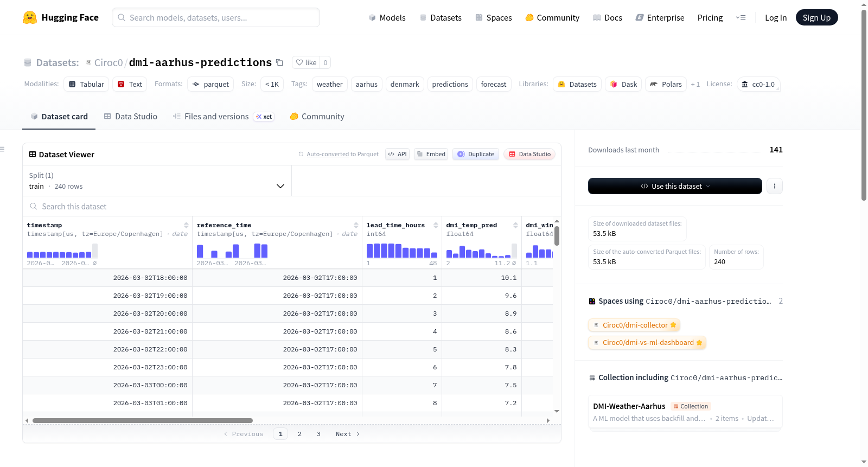Click the magnifier in Search this dataset
Viewport: 868px width, 467px height.
(x=34, y=206)
